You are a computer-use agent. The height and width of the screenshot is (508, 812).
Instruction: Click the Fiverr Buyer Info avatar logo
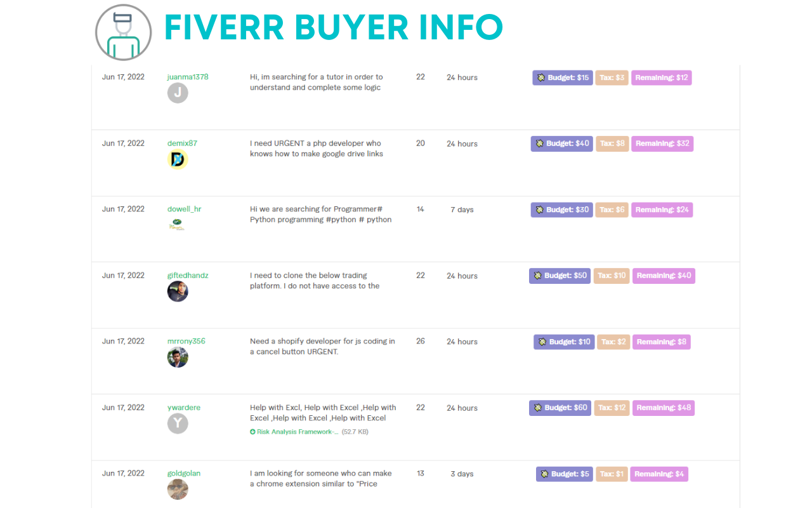[123, 32]
